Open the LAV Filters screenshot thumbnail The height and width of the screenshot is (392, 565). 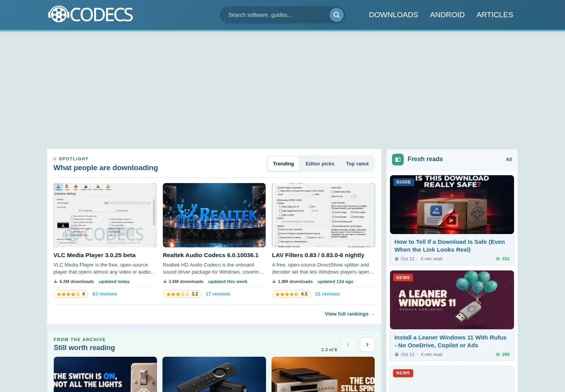pyautogui.click(x=323, y=215)
